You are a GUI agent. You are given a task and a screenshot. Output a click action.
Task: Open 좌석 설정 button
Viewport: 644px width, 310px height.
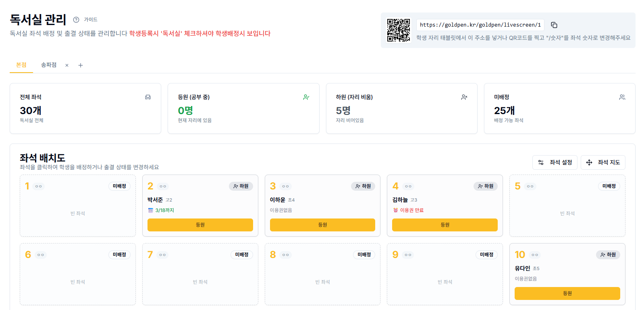click(555, 162)
